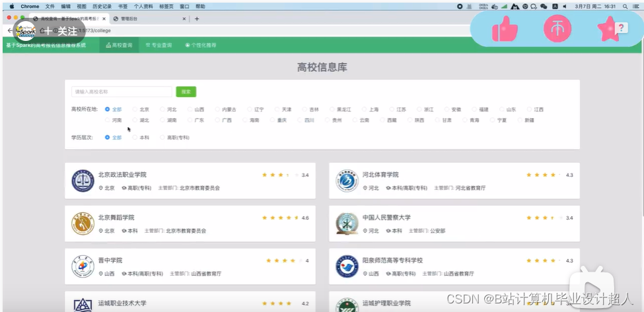Open the 个性化推荐 navigation tab
The image size is (644, 312).
tap(200, 45)
